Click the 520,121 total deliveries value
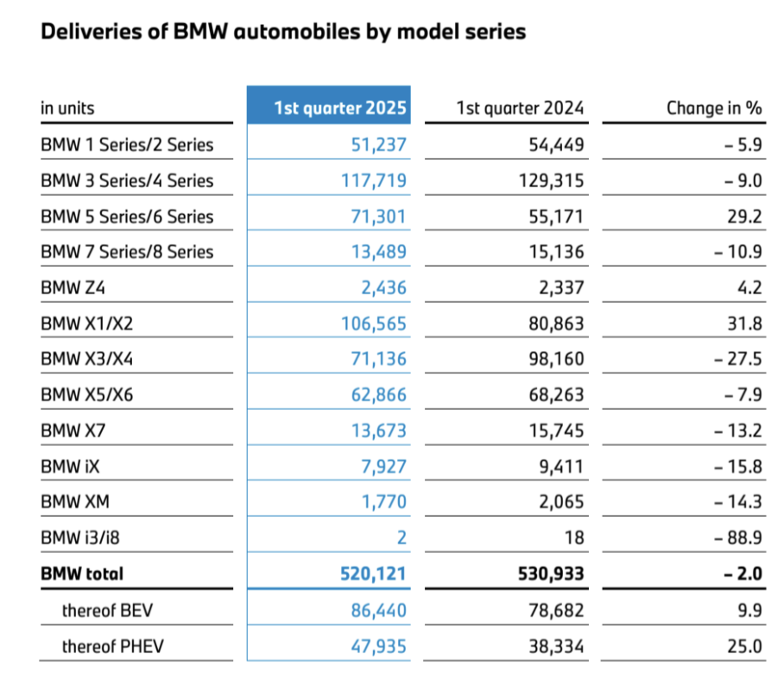The width and height of the screenshot is (784, 673). tap(373, 574)
